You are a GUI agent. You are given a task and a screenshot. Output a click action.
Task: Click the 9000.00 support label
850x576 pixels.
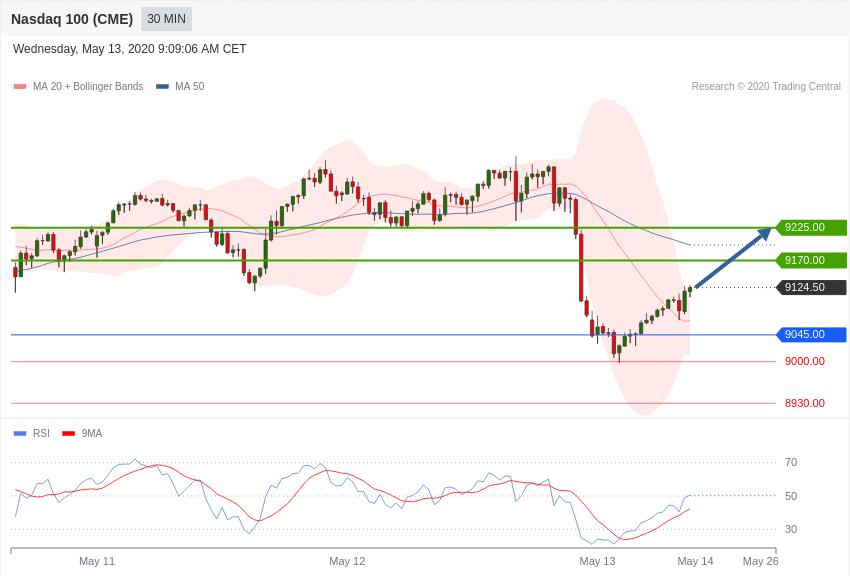805,361
